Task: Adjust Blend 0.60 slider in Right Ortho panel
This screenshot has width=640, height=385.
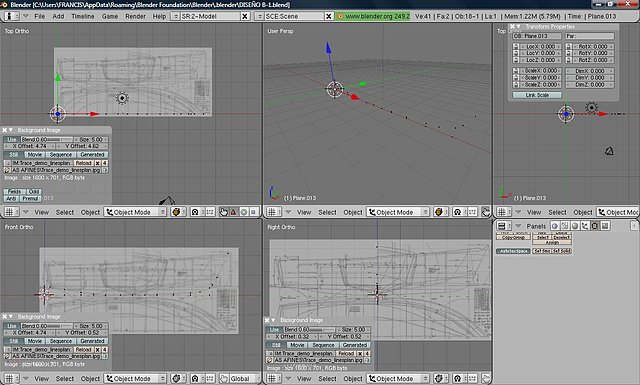Action: (x=309, y=330)
